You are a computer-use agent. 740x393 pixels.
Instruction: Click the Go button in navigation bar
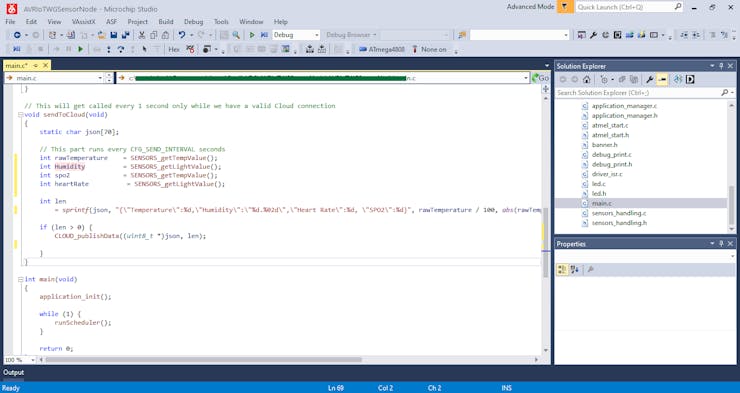click(x=540, y=78)
